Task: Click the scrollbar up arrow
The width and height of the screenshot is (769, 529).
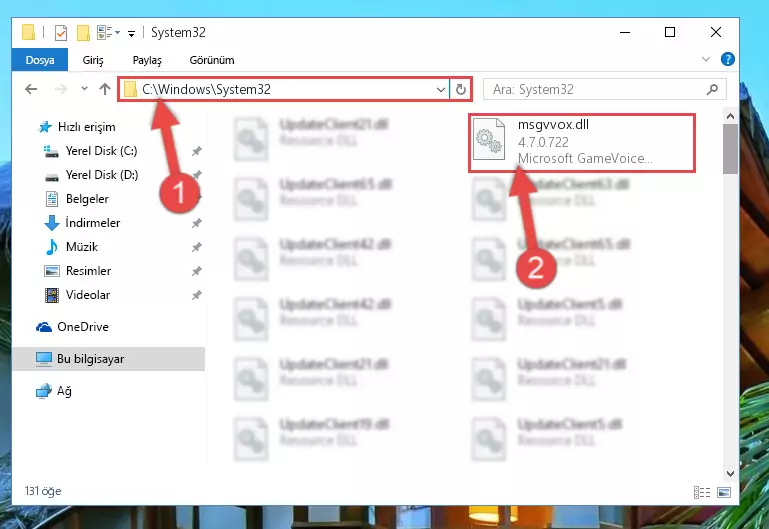Action: point(730,116)
